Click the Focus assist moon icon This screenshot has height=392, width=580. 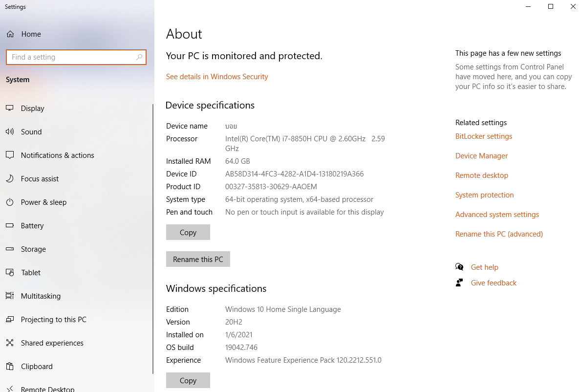[10, 179]
